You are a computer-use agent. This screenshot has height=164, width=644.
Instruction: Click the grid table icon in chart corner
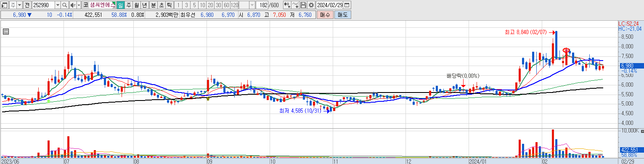[6, 32]
